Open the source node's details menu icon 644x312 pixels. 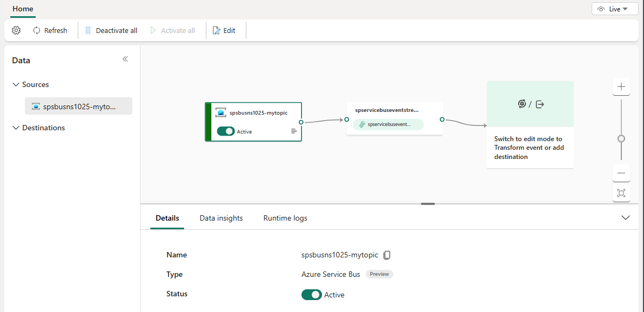(294, 131)
